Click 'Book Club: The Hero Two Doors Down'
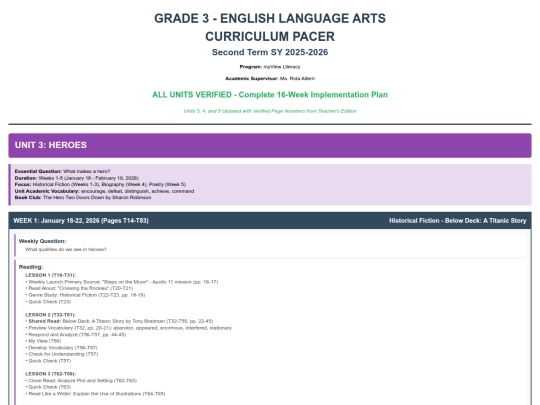The width and height of the screenshot is (540, 405). click(83, 197)
